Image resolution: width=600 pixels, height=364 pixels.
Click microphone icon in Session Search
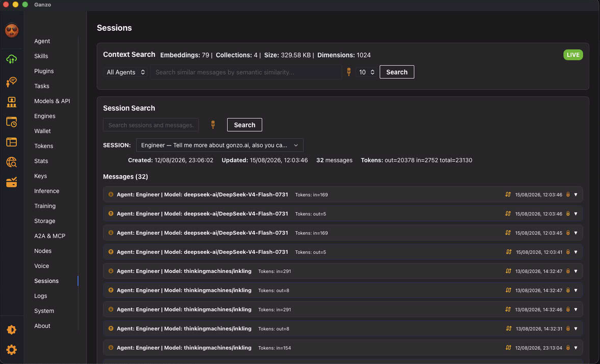pyautogui.click(x=213, y=124)
